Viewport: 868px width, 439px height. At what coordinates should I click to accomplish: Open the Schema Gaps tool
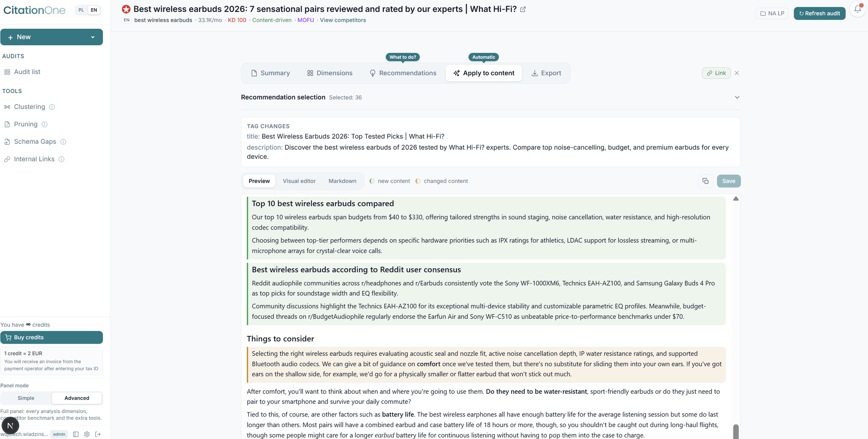tap(35, 142)
